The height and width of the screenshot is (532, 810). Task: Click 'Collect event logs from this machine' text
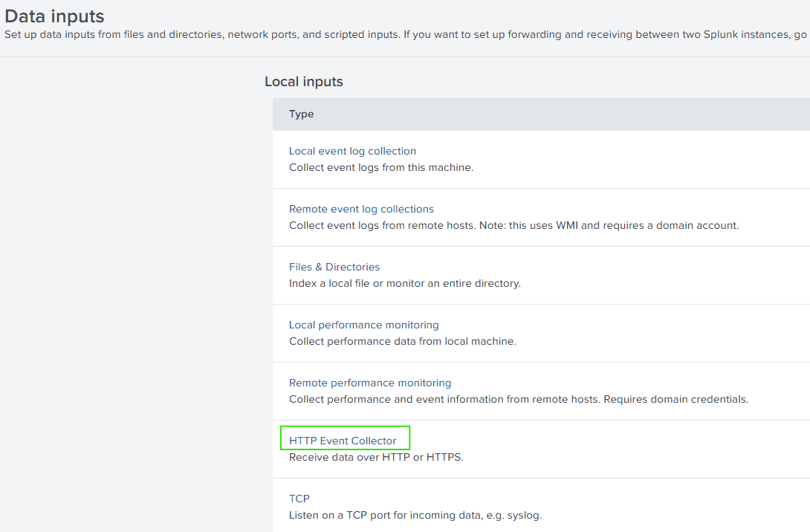coord(380,167)
